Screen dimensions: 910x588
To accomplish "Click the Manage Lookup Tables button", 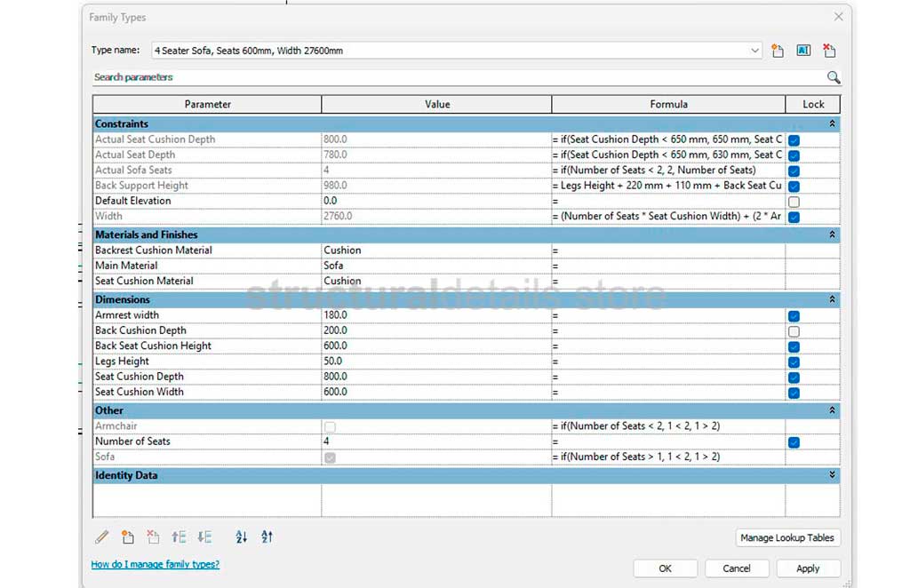I will click(x=788, y=537).
